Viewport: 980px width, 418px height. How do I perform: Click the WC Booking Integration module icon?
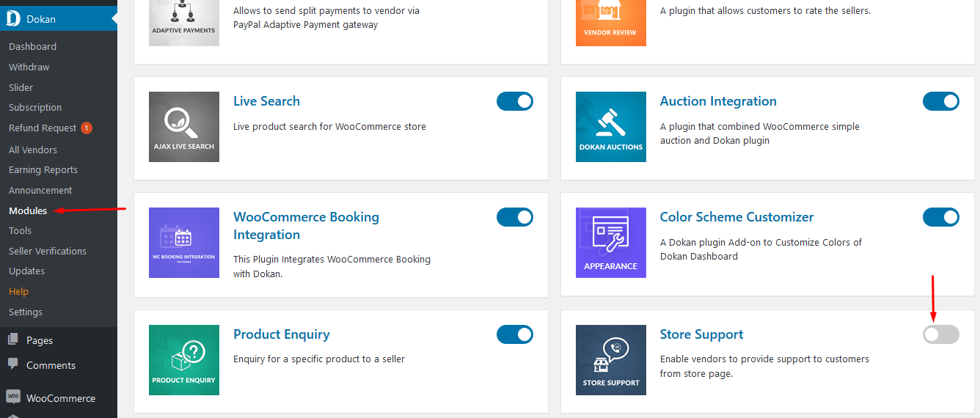coord(184,243)
